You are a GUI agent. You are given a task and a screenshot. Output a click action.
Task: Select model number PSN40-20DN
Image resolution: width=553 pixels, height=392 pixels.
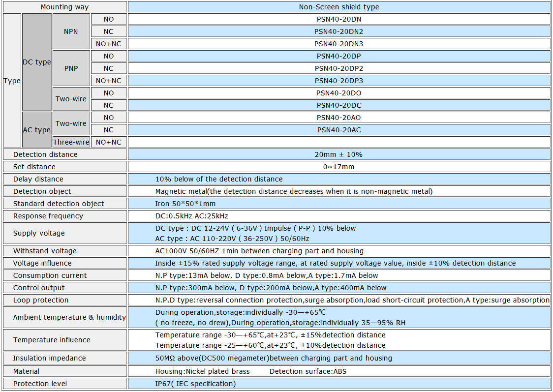click(339, 19)
